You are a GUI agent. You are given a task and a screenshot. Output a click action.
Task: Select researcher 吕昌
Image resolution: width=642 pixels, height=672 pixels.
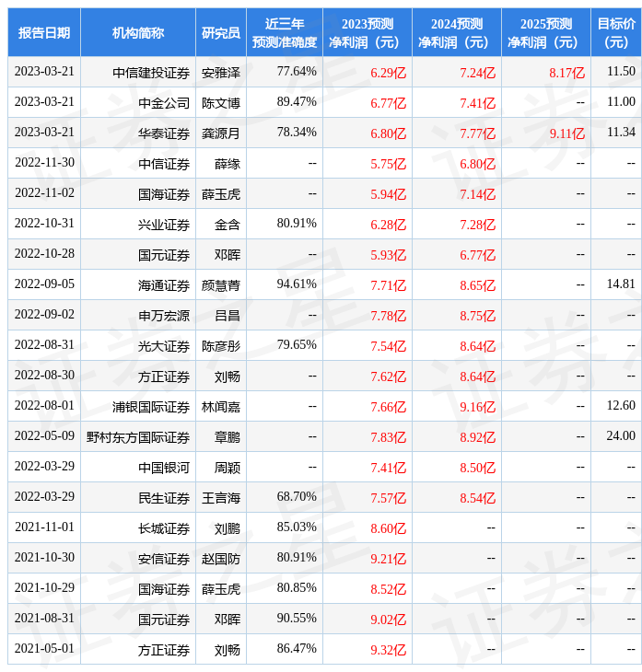228,316
